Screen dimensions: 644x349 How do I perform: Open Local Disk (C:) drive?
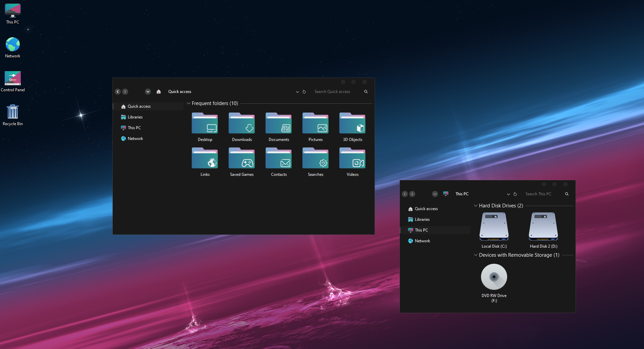point(494,227)
